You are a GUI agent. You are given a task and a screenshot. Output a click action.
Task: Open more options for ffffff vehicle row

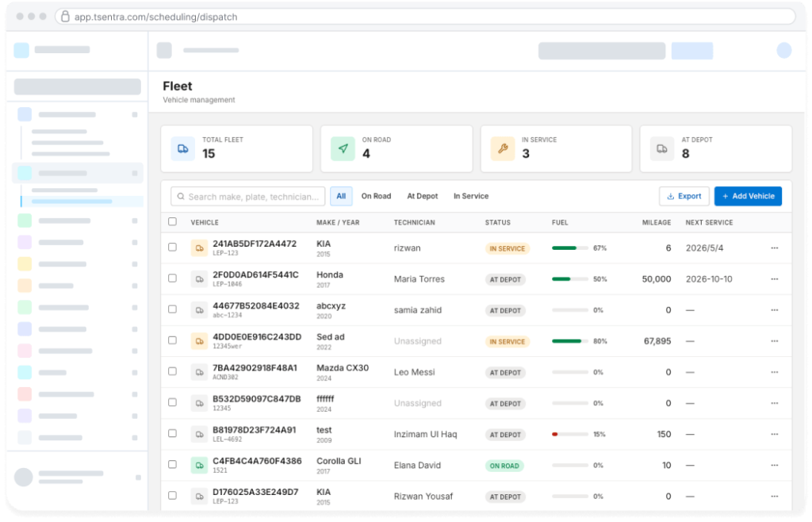pos(774,404)
